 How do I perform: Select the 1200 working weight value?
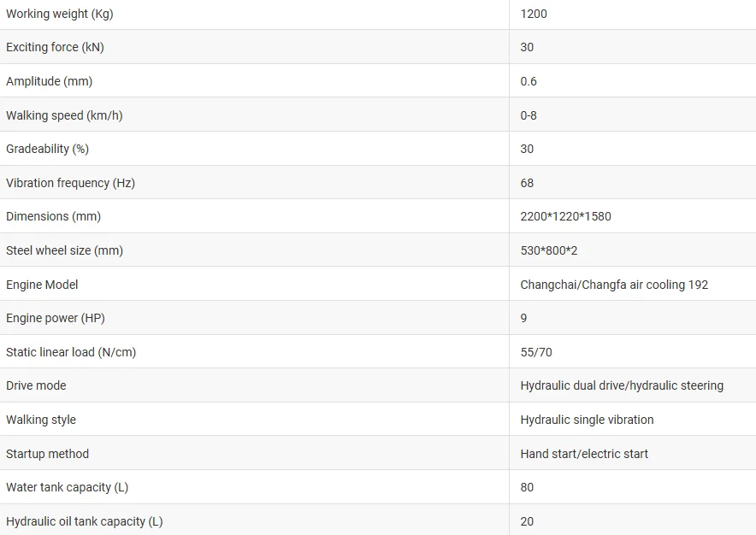pos(534,14)
